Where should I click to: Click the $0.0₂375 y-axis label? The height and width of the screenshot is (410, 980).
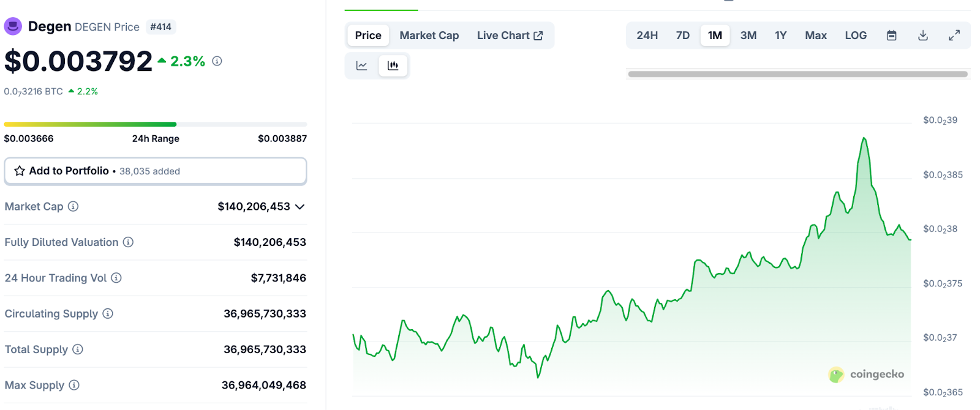coord(943,283)
